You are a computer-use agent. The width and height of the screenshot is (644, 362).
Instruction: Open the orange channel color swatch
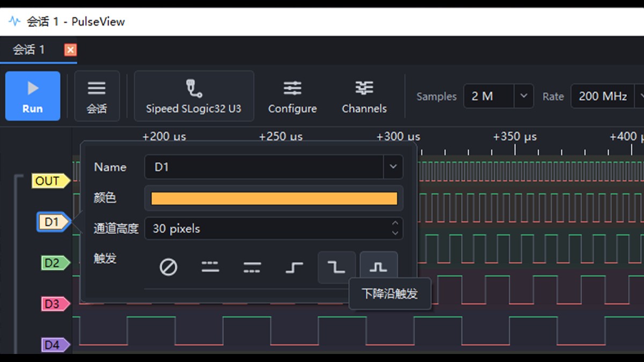[x=274, y=198]
